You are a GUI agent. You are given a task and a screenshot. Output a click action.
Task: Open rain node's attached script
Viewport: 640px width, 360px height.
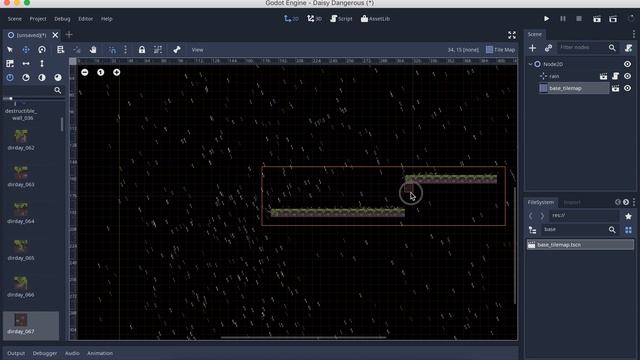click(616, 76)
